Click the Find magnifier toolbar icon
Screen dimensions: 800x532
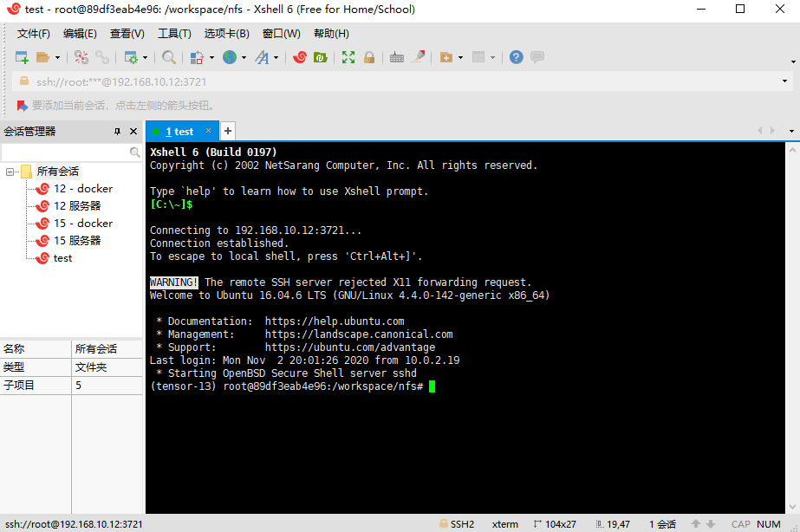(x=169, y=57)
